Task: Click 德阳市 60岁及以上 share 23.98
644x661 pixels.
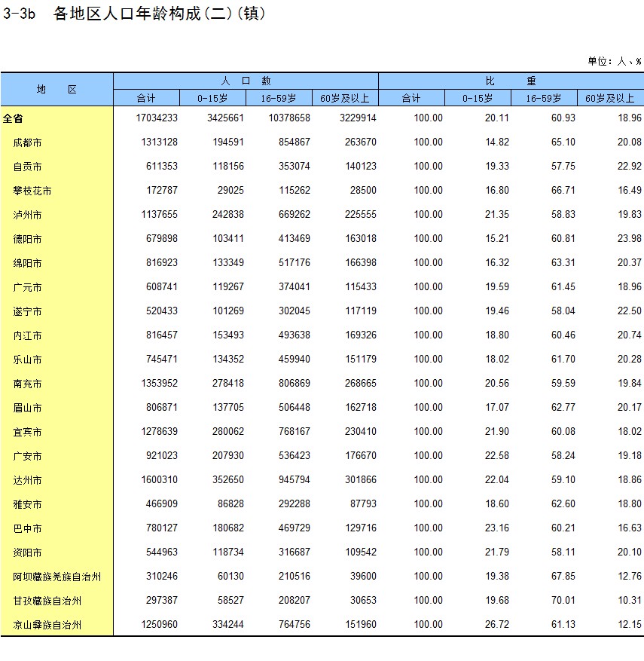Action: pos(630,239)
